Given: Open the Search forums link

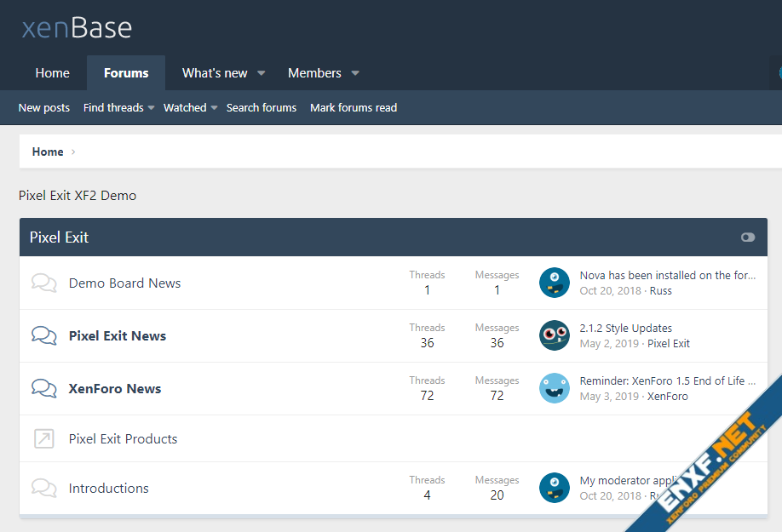Looking at the screenshot, I should (262, 108).
